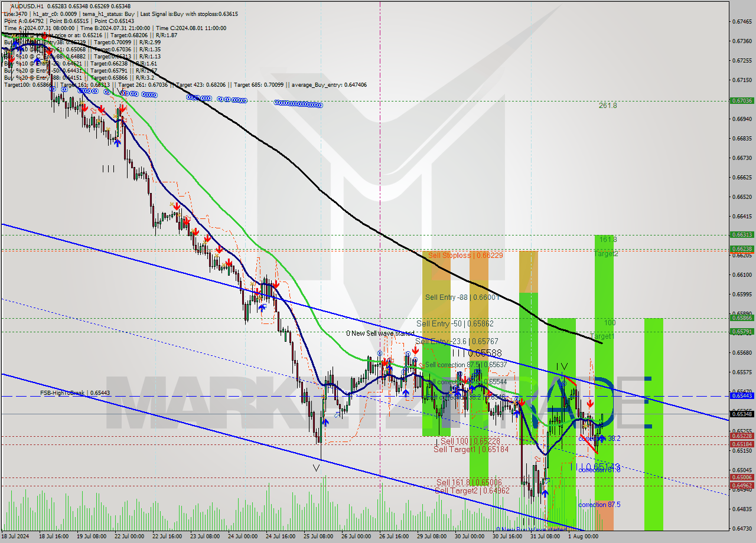Select the '261.8' Fibonacci level label
The height and width of the screenshot is (543, 756).
tap(608, 106)
